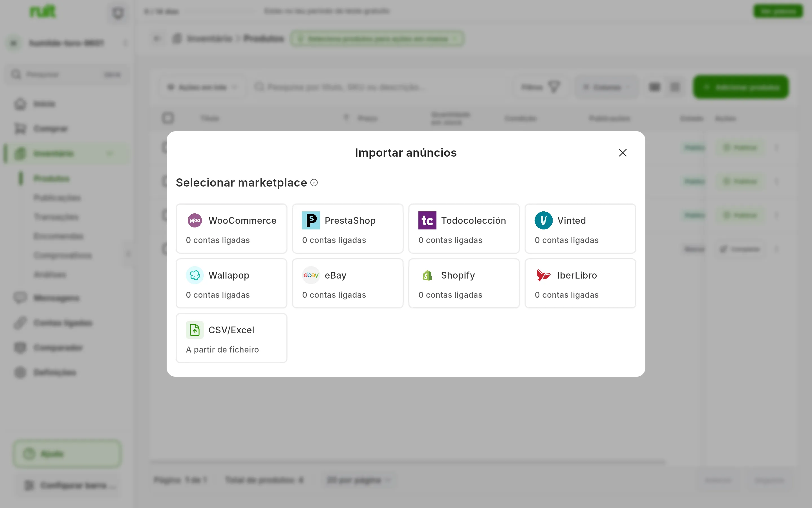Close the Importar anúncios dialog

tap(623, 152)
